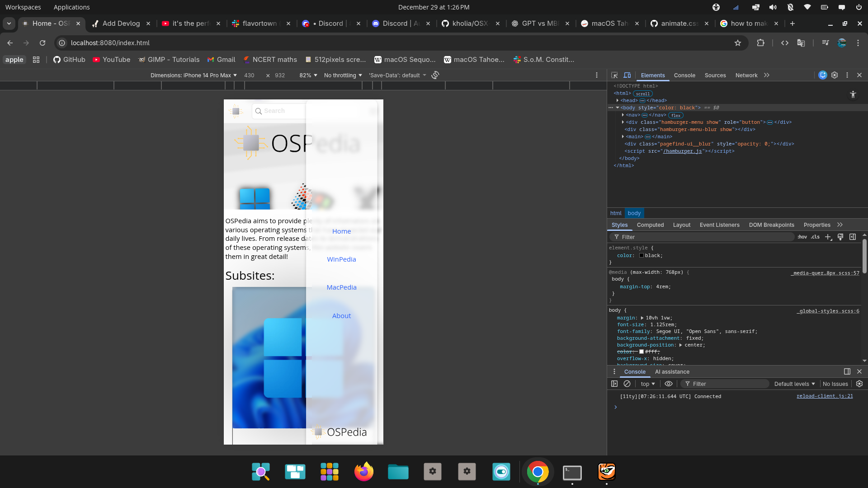
Task: Toggle the .cls element classes panel
Action: [x=815, y=237]
